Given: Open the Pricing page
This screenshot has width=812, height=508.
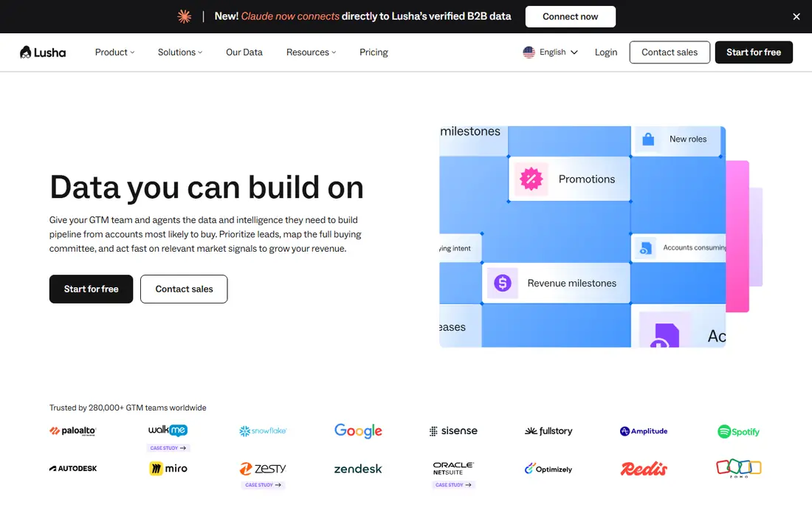Looking at the screenshot, I should coord(374,52).
